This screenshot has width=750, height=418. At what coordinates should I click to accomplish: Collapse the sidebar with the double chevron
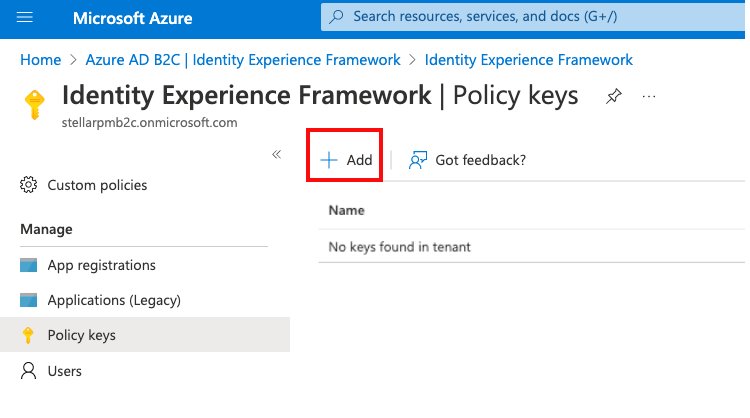click(x=277, y=154)
